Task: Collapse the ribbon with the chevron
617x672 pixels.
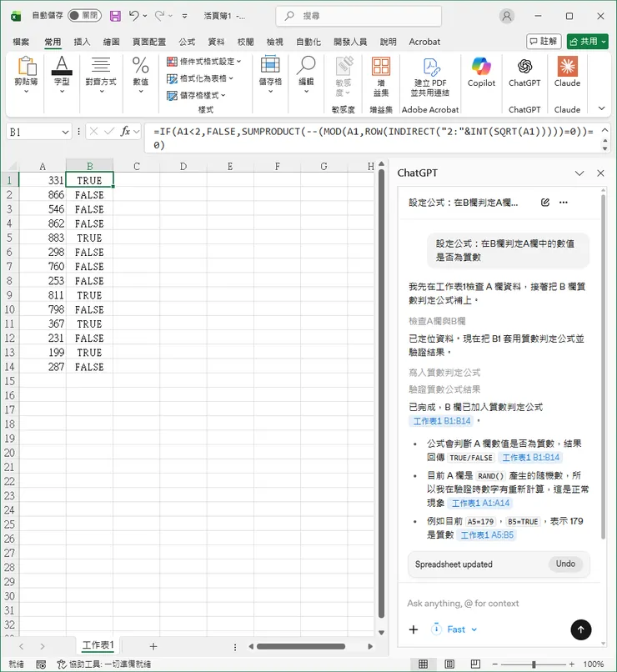Action: pos(602,108)
